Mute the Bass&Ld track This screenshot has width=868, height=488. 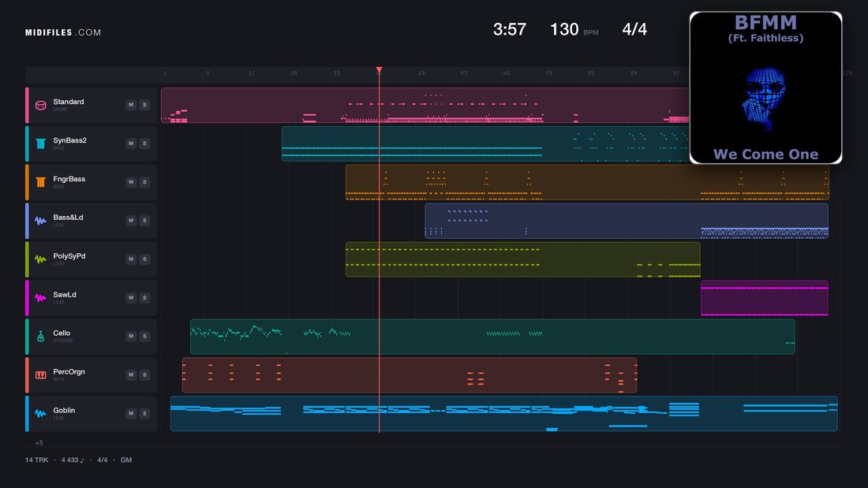131,220
